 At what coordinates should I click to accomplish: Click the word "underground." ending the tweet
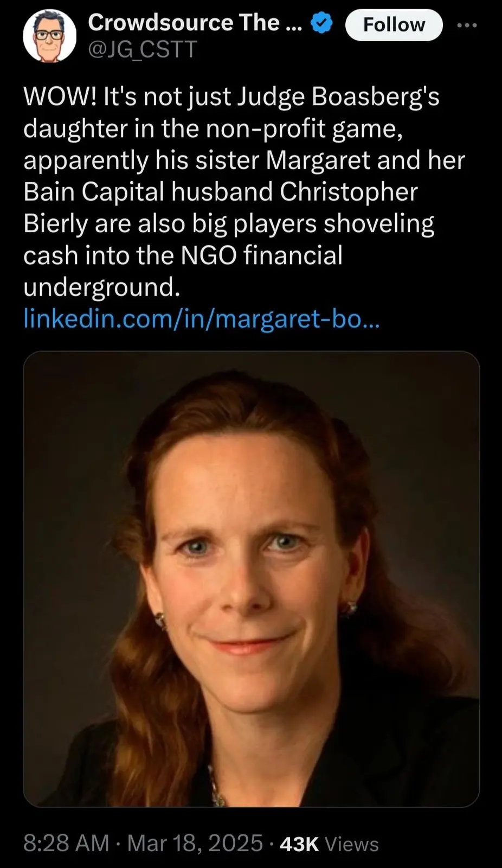point(101,287)
